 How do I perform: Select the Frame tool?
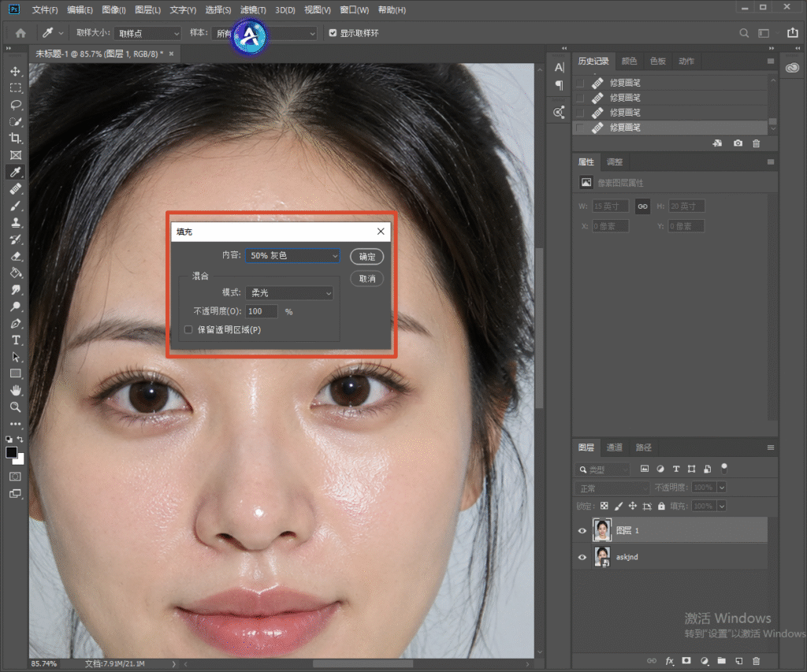point(16,155)
